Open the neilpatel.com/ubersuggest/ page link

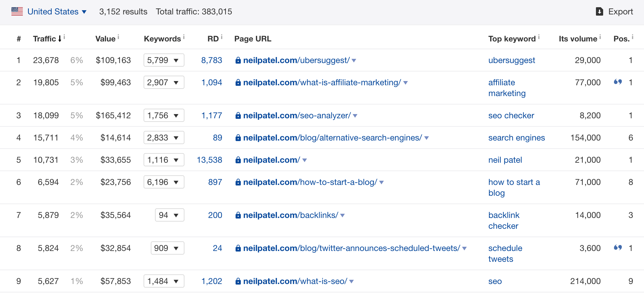pyautogui.click(x=296, y=60)
